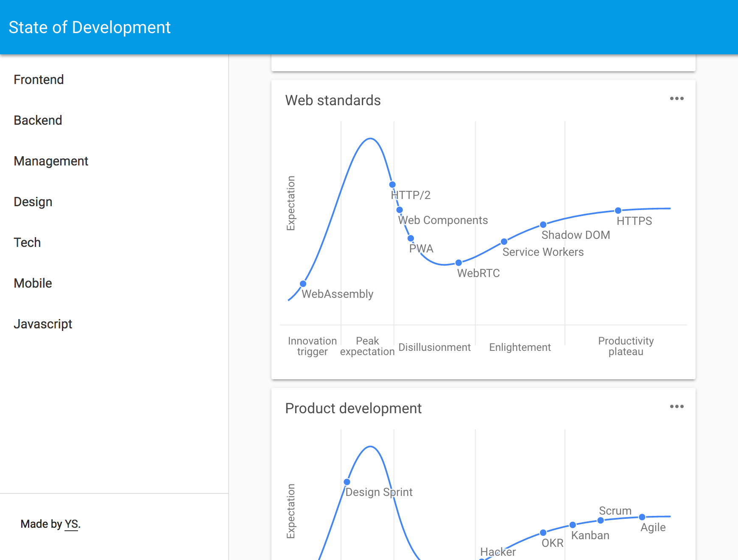Click the Design Sprint marker
Viewport: 738px width, 560px height.
pyautogui.click(x=347, y=482)
